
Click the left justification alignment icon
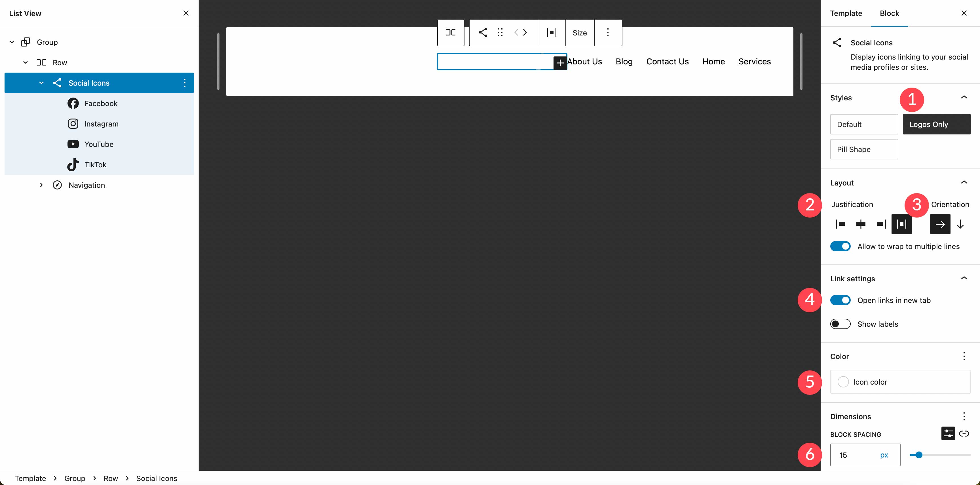pos(840,224)
